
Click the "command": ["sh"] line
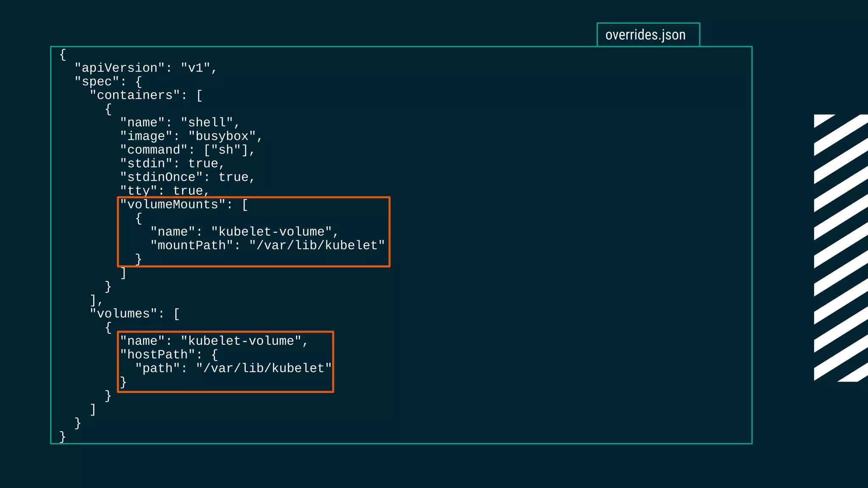[x=187, y=150]
